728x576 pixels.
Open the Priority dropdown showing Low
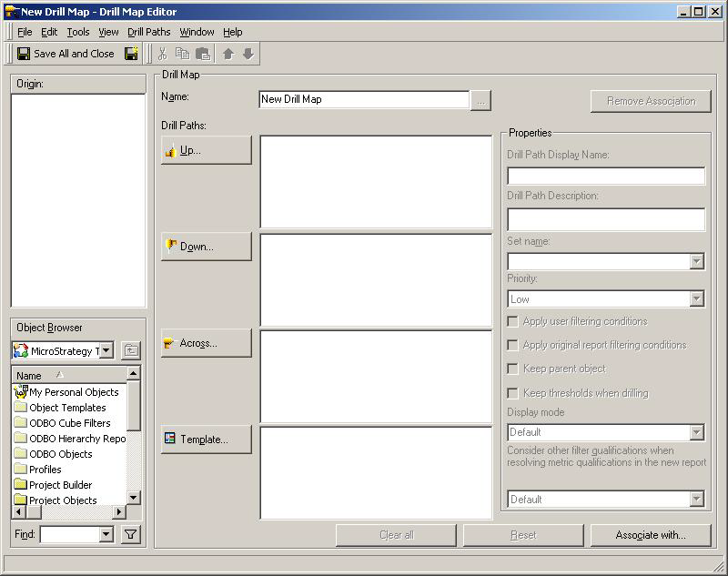pos(696,298)
